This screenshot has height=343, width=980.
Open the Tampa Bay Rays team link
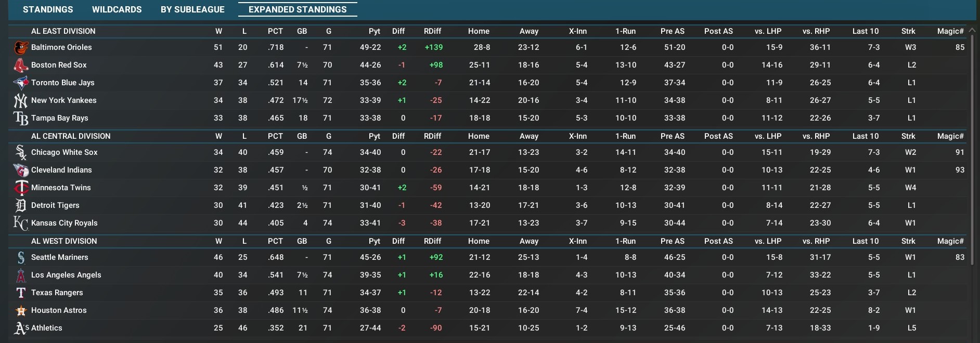click(x=59, y=118)
